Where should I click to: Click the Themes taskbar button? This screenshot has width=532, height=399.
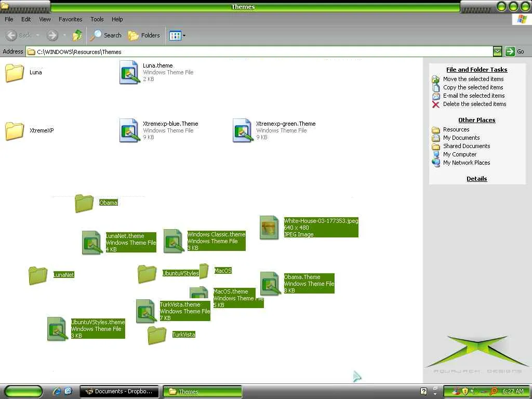pyautogui.click(x=203, y=392)
